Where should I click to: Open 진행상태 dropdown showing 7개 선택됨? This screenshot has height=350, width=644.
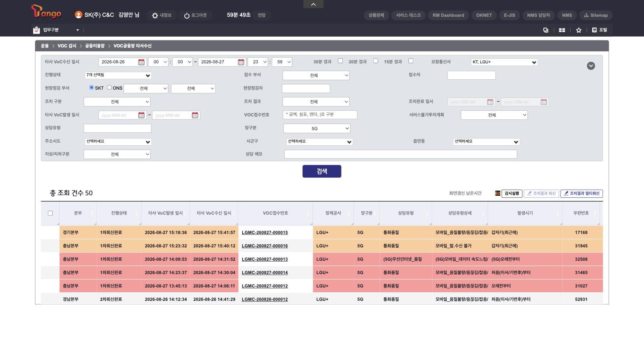click(x=118, y=75)
